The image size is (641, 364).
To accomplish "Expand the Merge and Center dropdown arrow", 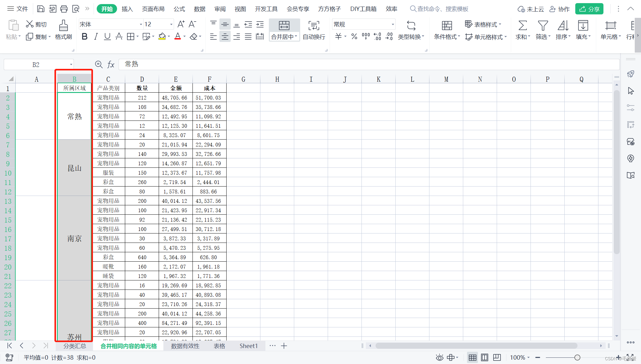I will (x=296, y=37).
